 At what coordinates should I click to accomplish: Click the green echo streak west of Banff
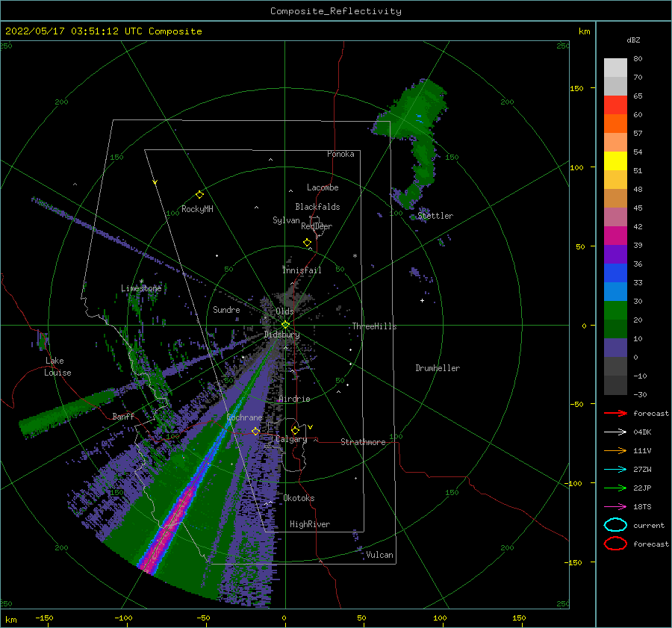(x=66, y=413)
